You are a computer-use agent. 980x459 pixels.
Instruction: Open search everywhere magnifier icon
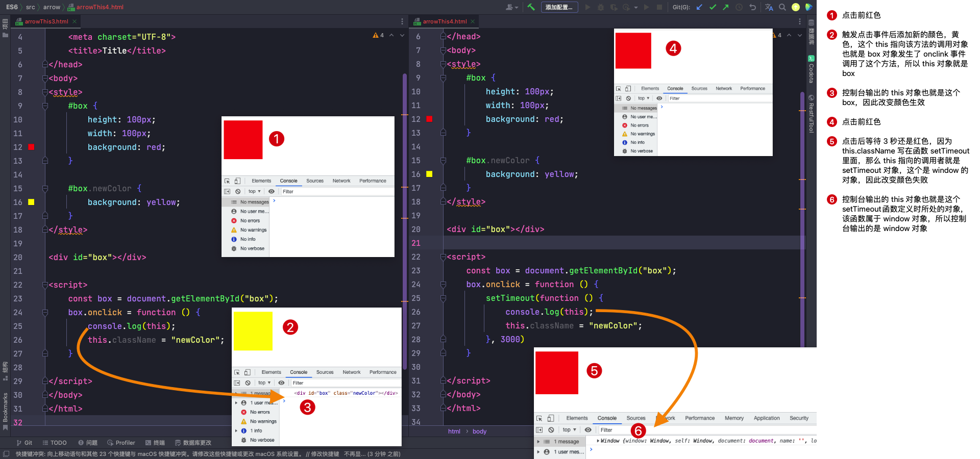coord(782,7)
